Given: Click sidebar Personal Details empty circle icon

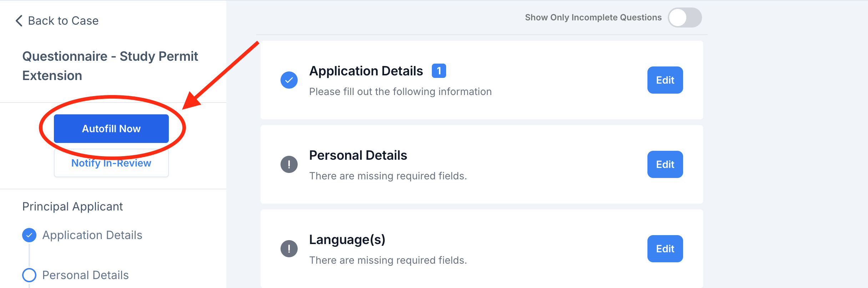Looking at the screenshot, I should (29, 275).
